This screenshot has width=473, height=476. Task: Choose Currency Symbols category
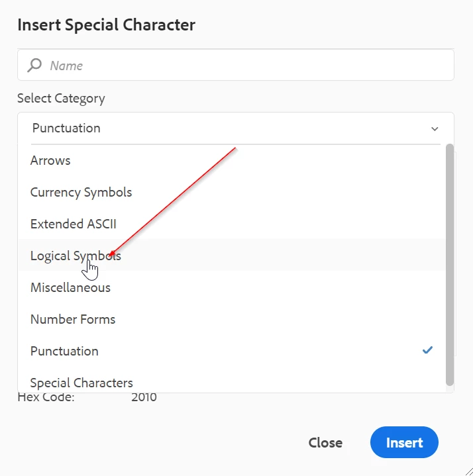click(81, 192)
